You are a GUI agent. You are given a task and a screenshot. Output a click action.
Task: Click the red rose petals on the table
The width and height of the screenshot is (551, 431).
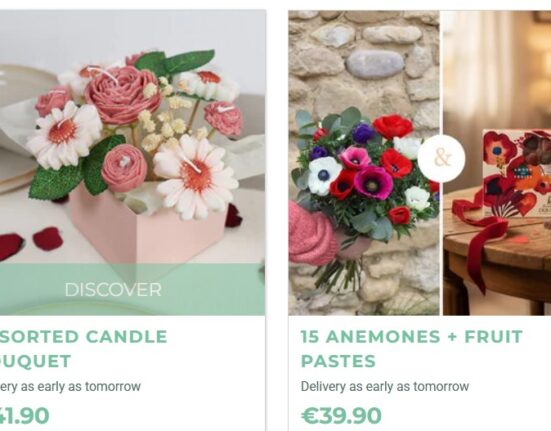[30, 242]
